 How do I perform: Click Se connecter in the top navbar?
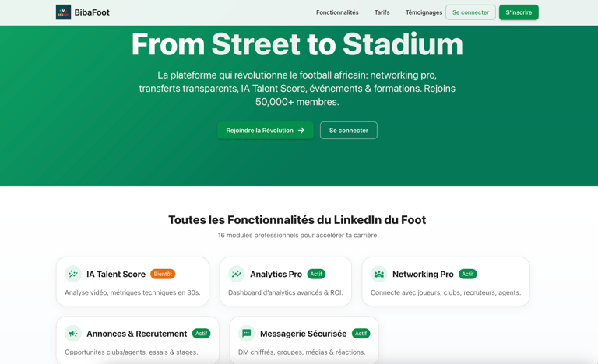470,12
